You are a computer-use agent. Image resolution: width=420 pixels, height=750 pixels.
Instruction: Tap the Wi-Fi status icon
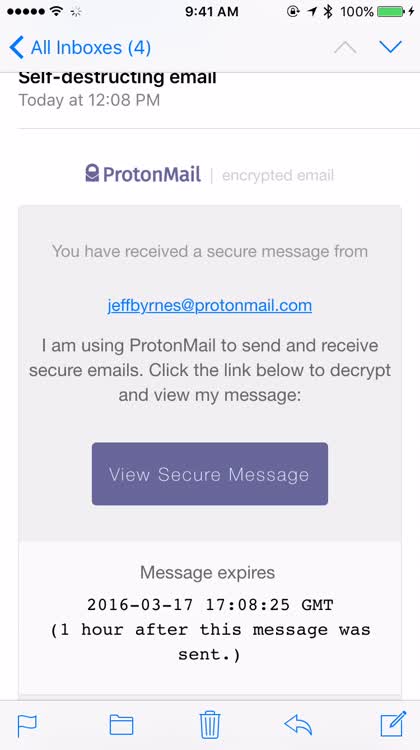point(56,11)
